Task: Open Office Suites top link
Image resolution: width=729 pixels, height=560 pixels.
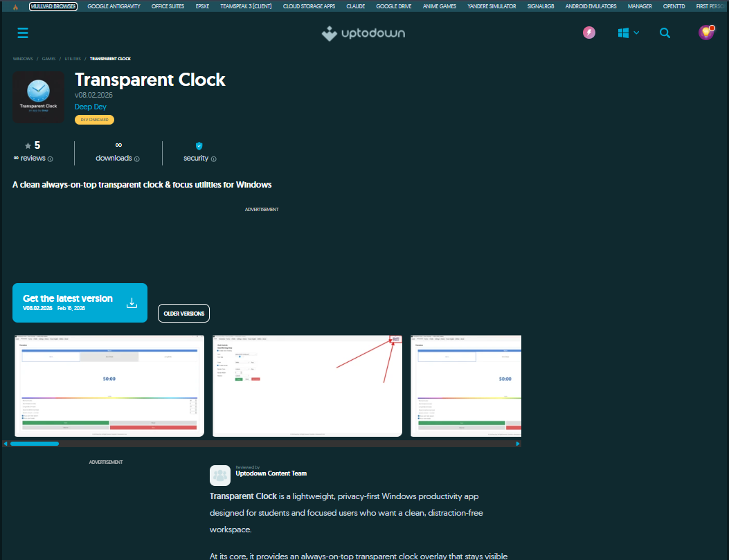Action: [x=168, y=6]
